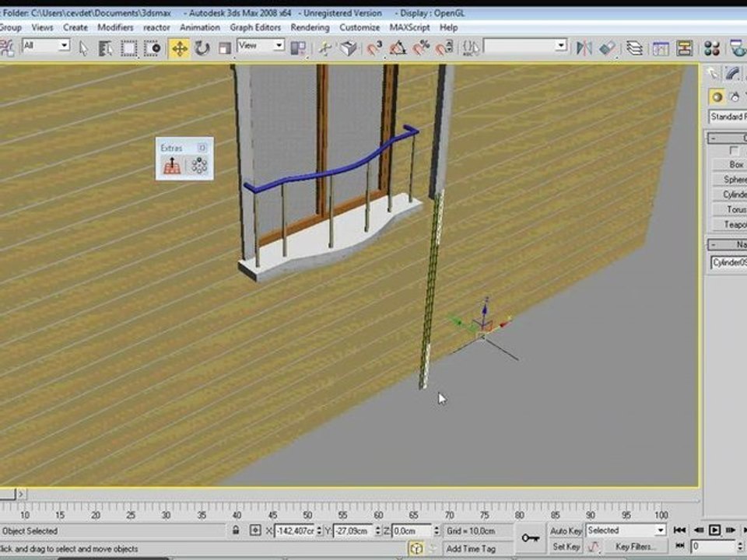Select Shapes category icon
Viewport: 747px width, 560px height.
[x=735, y=97]
